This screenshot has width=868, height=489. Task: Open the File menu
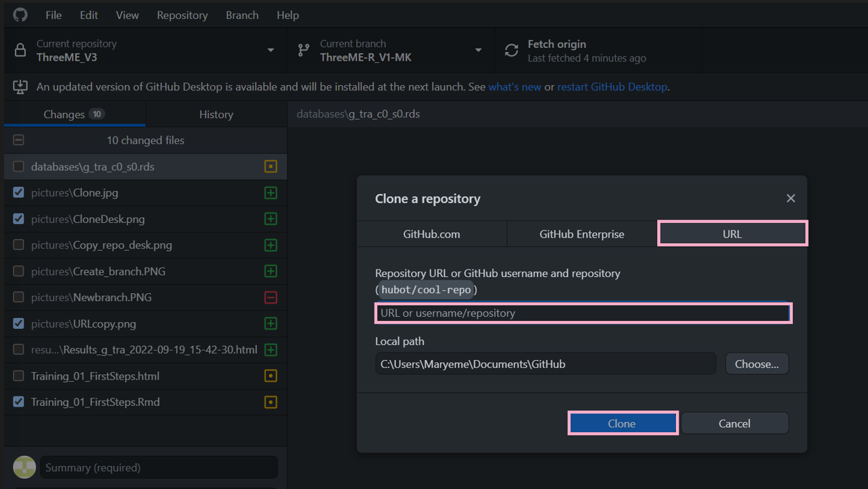click(x=53, y=15)
